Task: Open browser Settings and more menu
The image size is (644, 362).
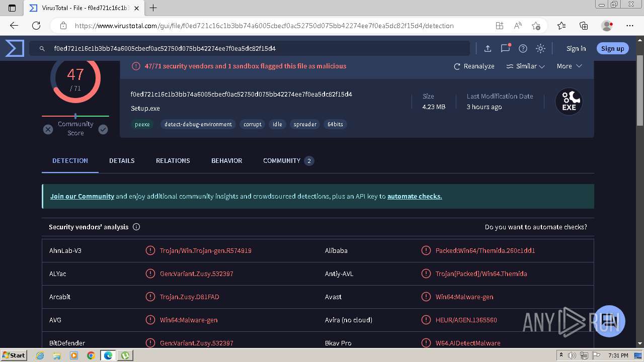Action: click(x=630, y=26)
